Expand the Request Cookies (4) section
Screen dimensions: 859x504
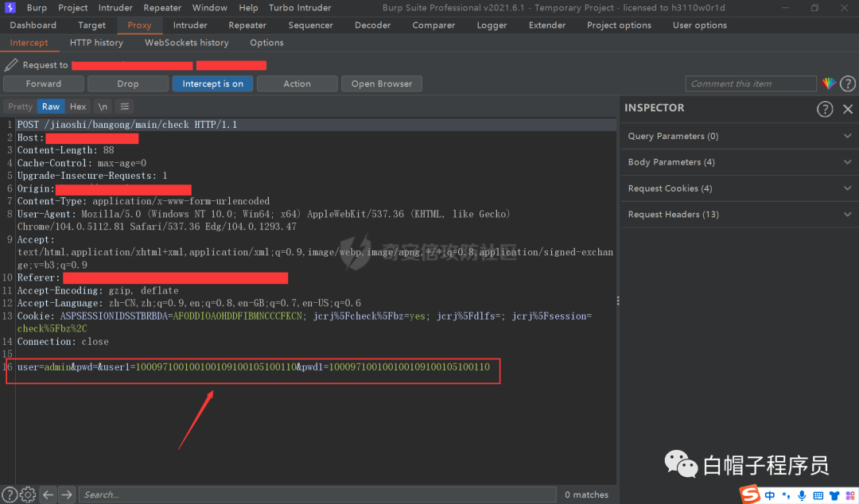tap(740, 188)
